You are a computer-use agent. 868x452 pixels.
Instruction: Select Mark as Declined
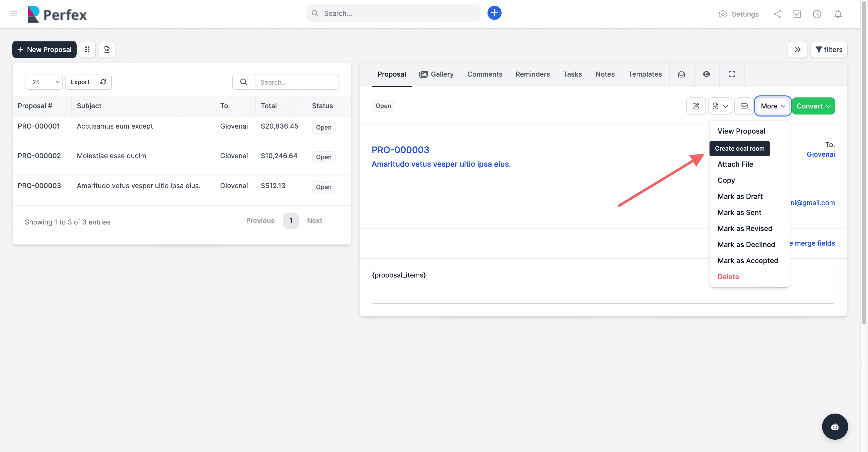click(x=746, y=245)
